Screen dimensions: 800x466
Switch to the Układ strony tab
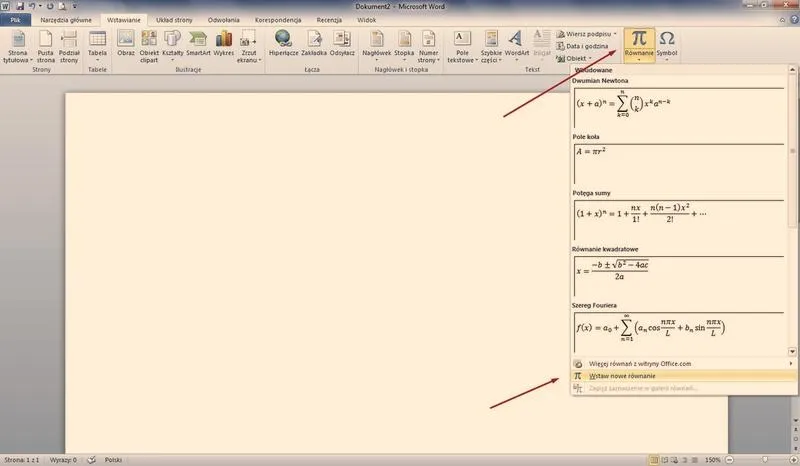174,20
